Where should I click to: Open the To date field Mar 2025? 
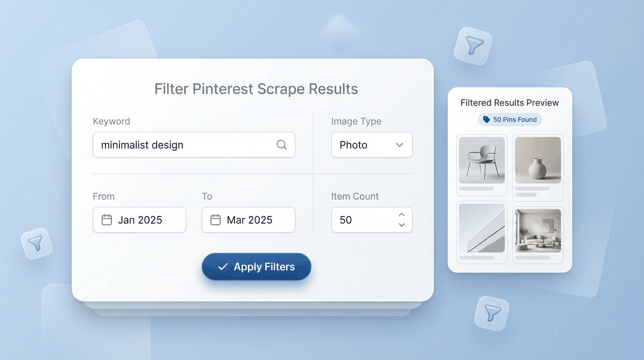pyautogui.click(x=248, y=220)
